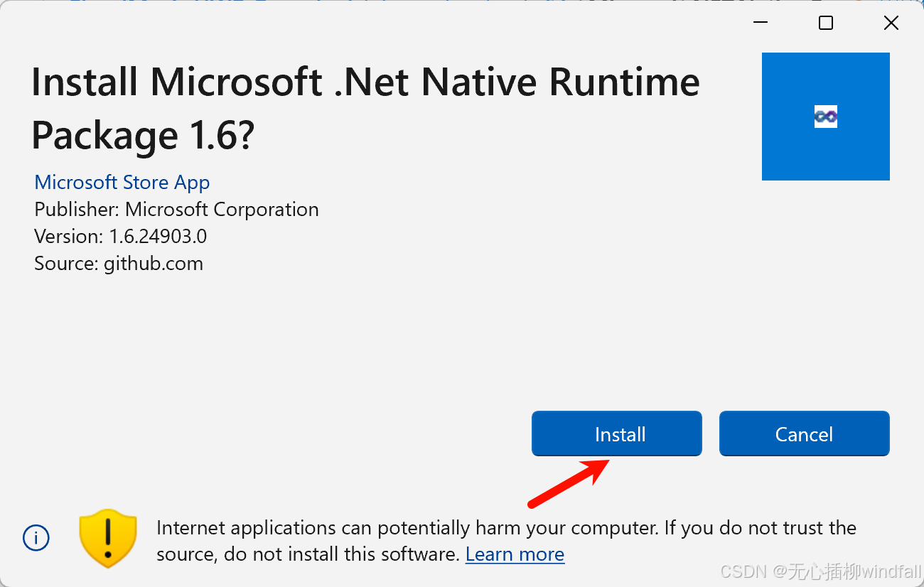Cancel the package installation

804,433
